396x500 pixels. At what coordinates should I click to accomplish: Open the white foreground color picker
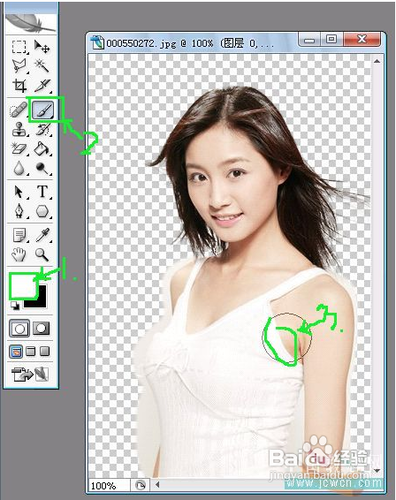click(x=23, y=285)
